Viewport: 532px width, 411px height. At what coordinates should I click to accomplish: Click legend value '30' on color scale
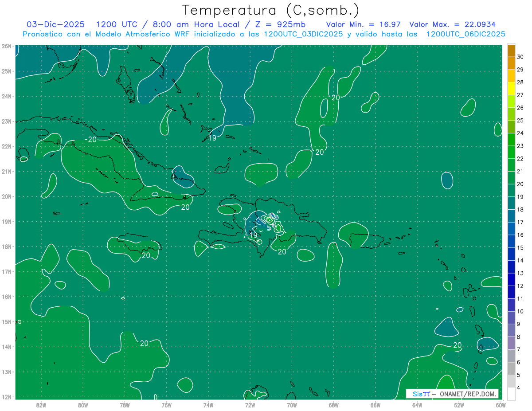[x=520, y=57]
